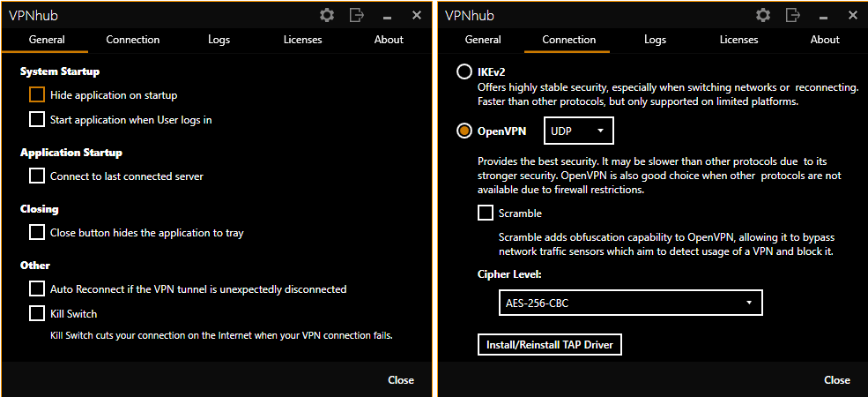Close left VPNhub window with X icon
This screenshot has width=868, height=397.
[417, 16]
